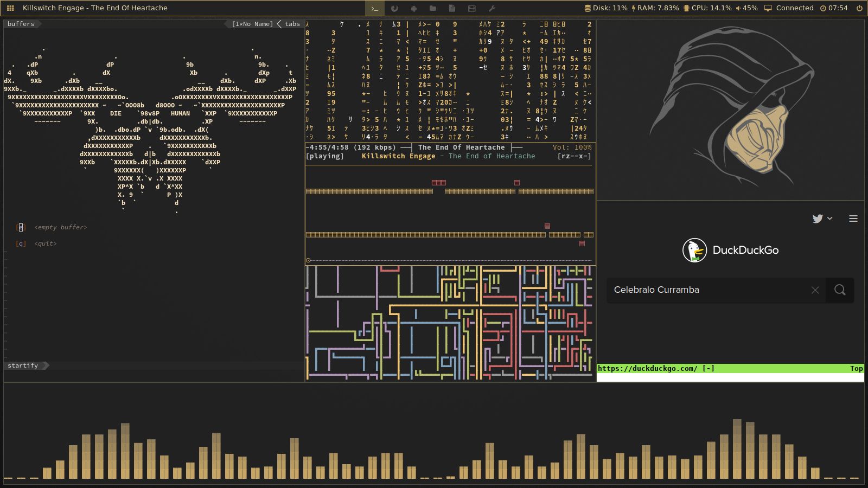Switch to the Firefox browser workspace
The width and height of the screenshot is (868, 488).
click(394, 8)
